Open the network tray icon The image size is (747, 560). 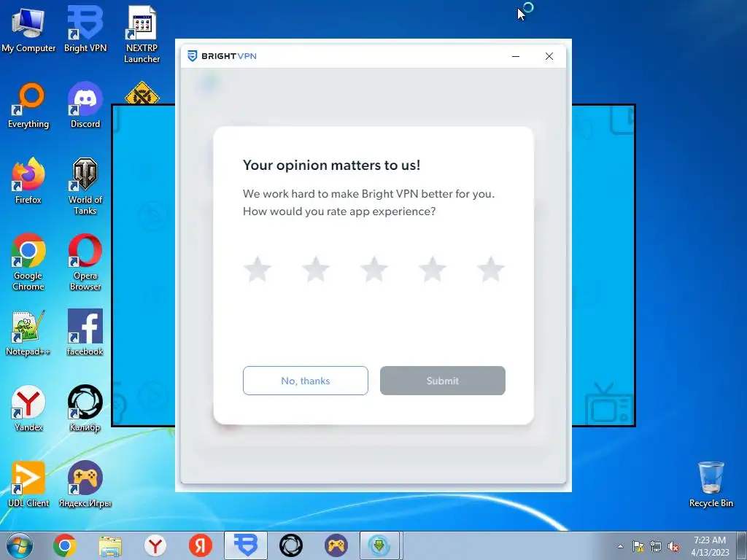click(x=656, y=546)
